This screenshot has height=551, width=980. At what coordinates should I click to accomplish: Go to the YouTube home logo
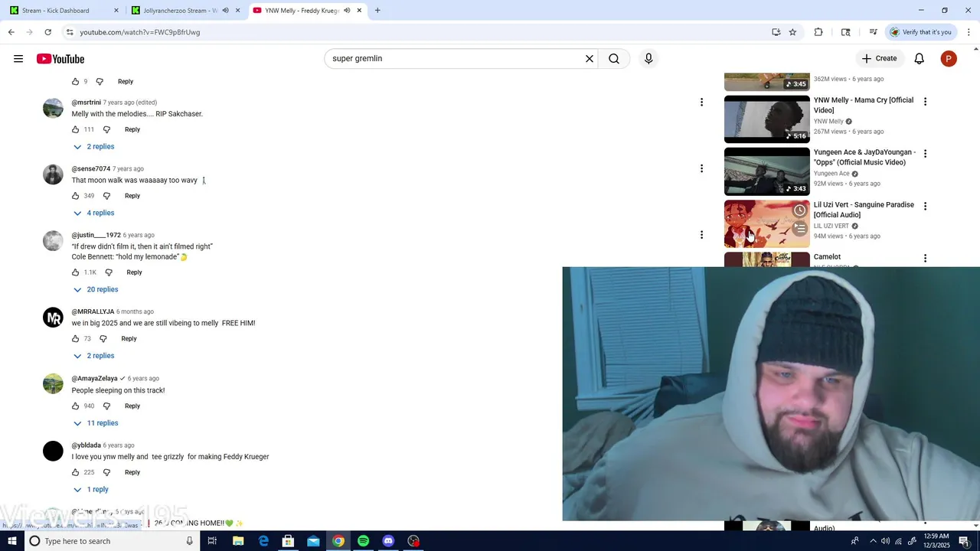pos(60,59)
